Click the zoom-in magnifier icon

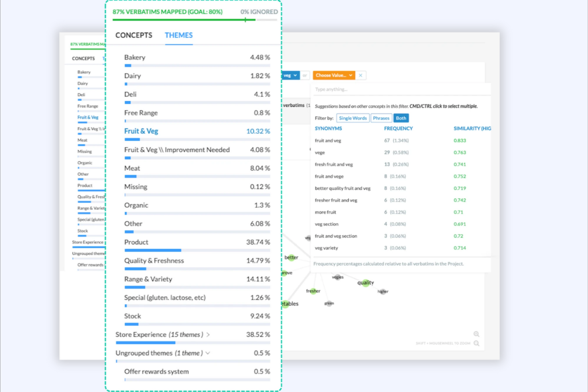(476, 334)
